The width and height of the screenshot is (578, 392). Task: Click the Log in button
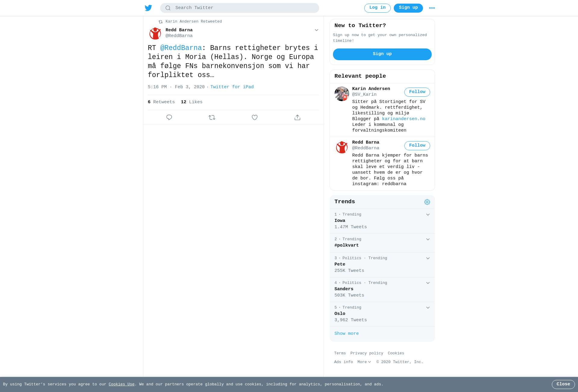tap(378, 8)
